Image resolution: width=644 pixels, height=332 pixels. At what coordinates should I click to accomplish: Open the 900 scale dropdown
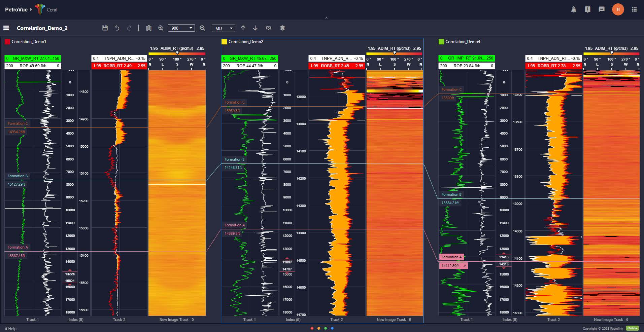click(181, 28)
